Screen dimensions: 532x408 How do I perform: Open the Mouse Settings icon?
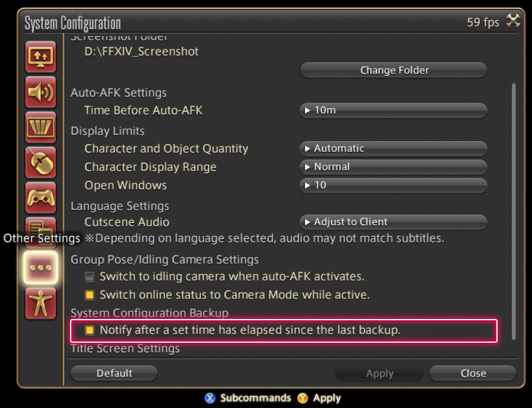click(x=40, y=162)
